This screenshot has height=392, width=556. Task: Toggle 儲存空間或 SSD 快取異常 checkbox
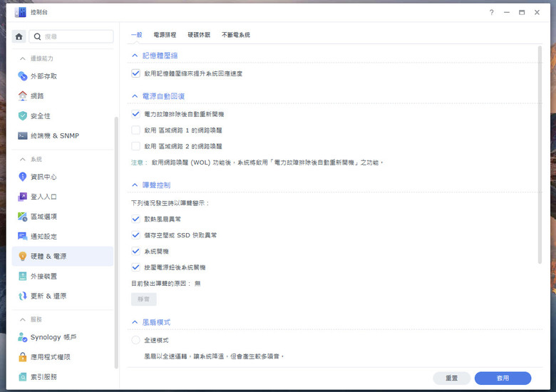(136, 235)
